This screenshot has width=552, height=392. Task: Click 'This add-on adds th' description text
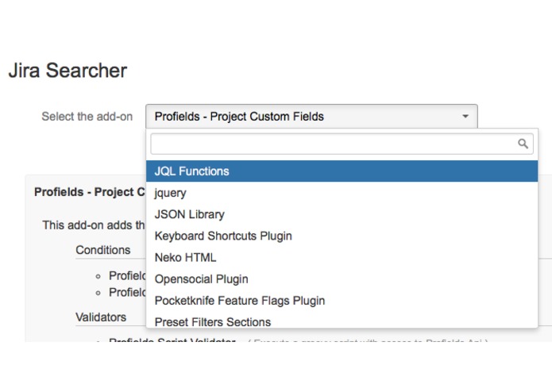[94, 225]
